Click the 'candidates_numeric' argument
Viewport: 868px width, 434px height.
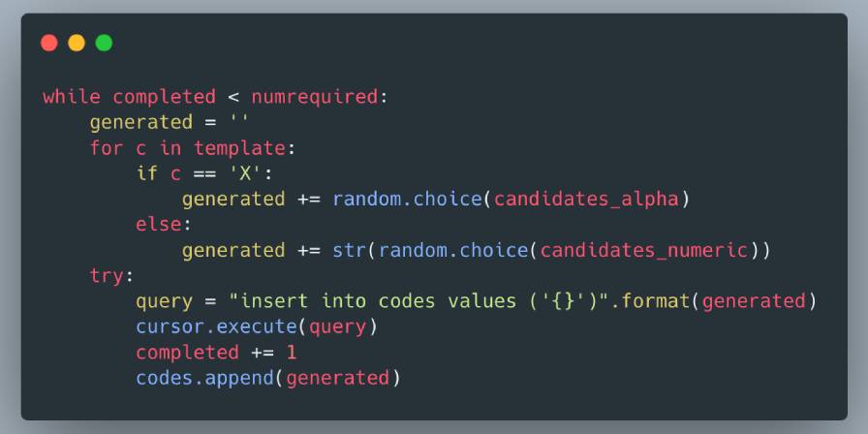click(643, 250)
